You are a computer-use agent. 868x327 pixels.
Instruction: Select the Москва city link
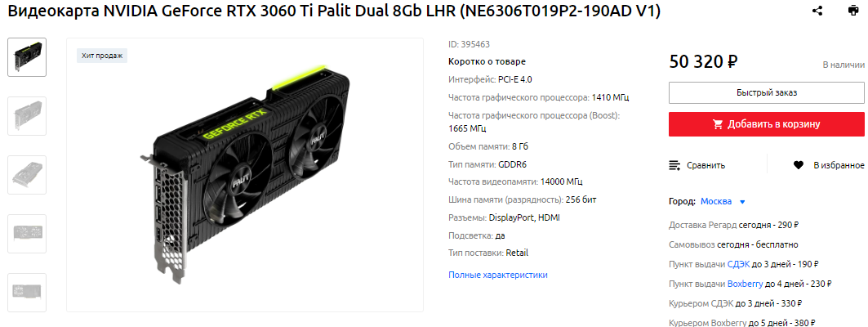716,201
